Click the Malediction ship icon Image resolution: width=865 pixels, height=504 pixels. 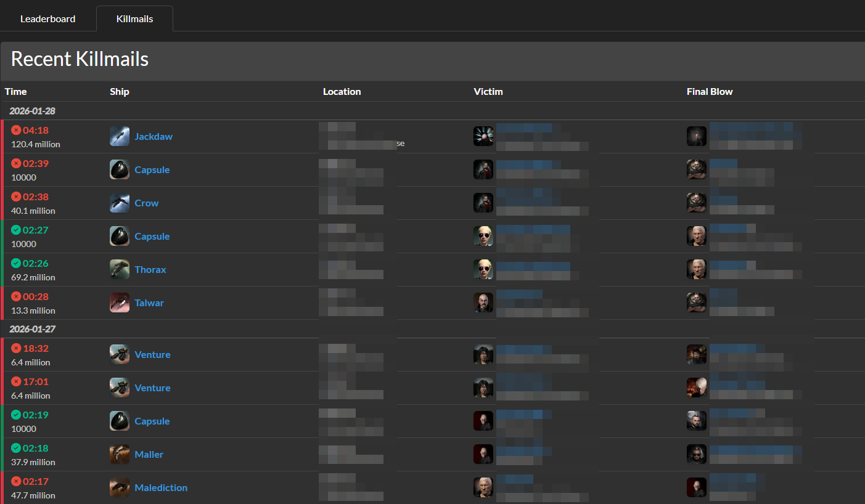(120, 487)
